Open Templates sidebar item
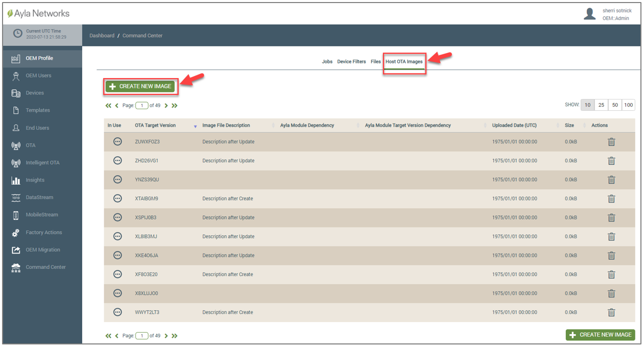 42,110
